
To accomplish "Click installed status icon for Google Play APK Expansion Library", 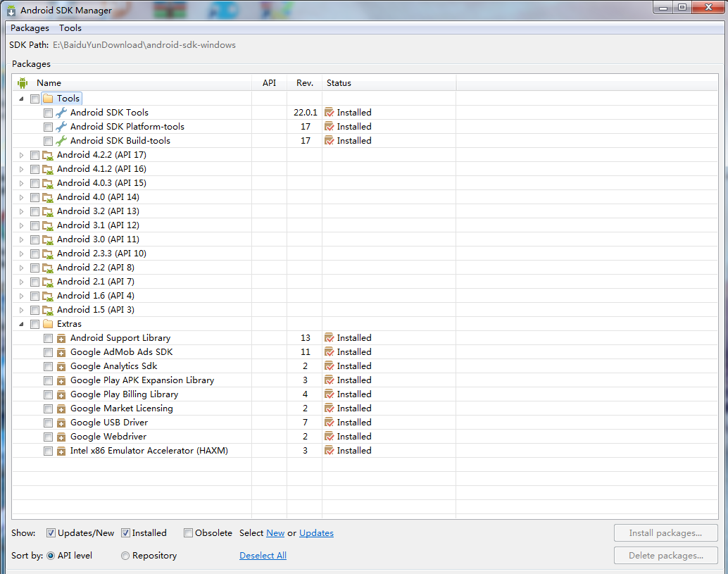I will click(x=330, y=380).
